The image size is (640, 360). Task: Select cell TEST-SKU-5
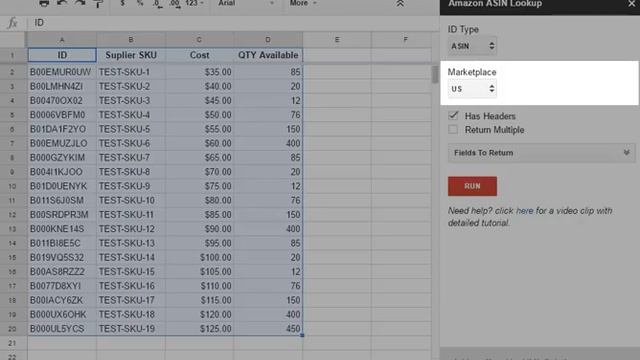pos(131,129)
